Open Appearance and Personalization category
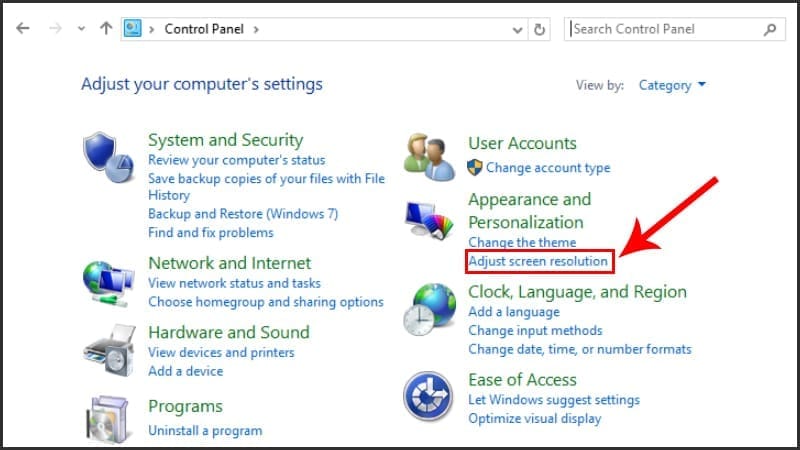 530,211
